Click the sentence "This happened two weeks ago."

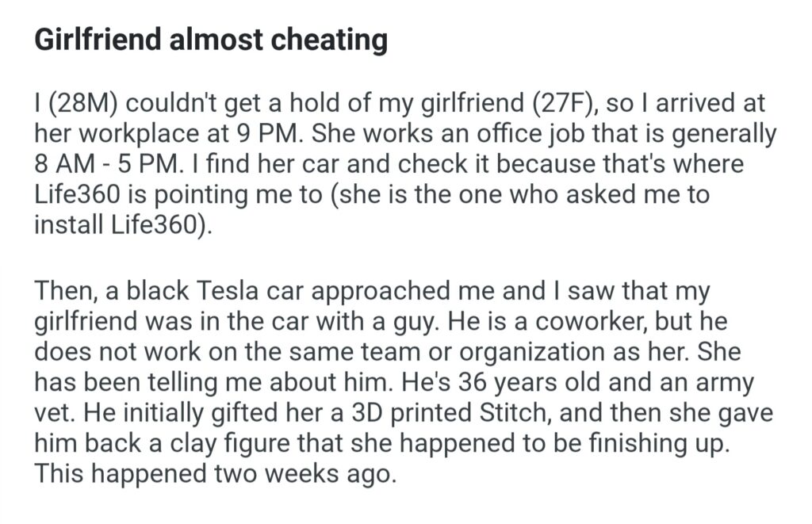coord(215,472)
